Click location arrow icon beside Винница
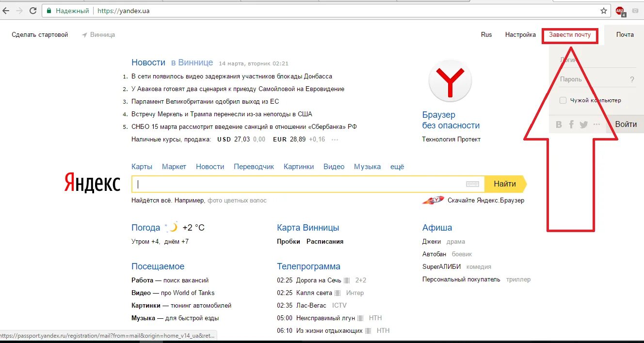 point(84,35)
